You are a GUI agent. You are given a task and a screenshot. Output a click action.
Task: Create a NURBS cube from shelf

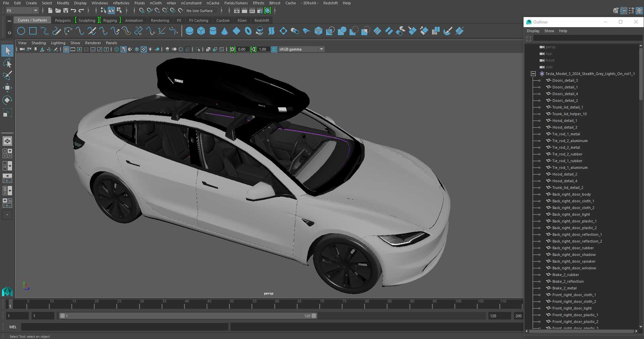(x=201, y=31)
